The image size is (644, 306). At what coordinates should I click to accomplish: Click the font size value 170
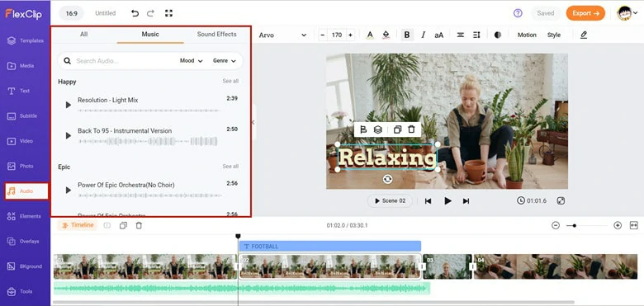tap(337, 35)
